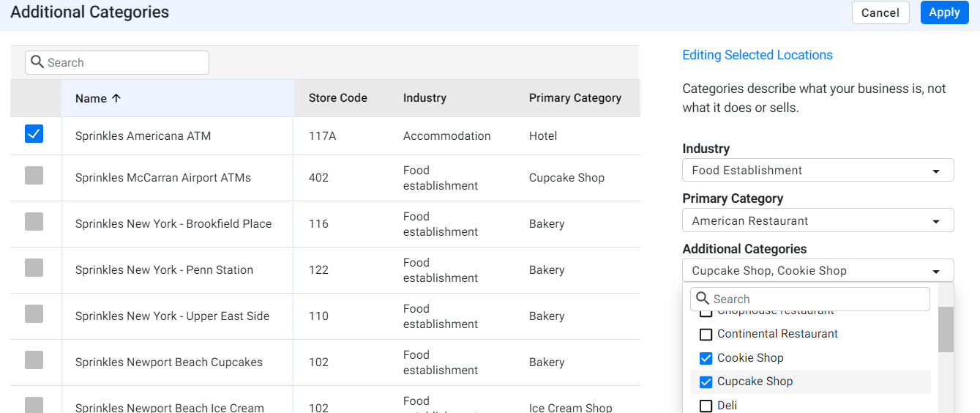Click store code 122 cell
This screenshot has width=980, height=413.
click(319, 270)
